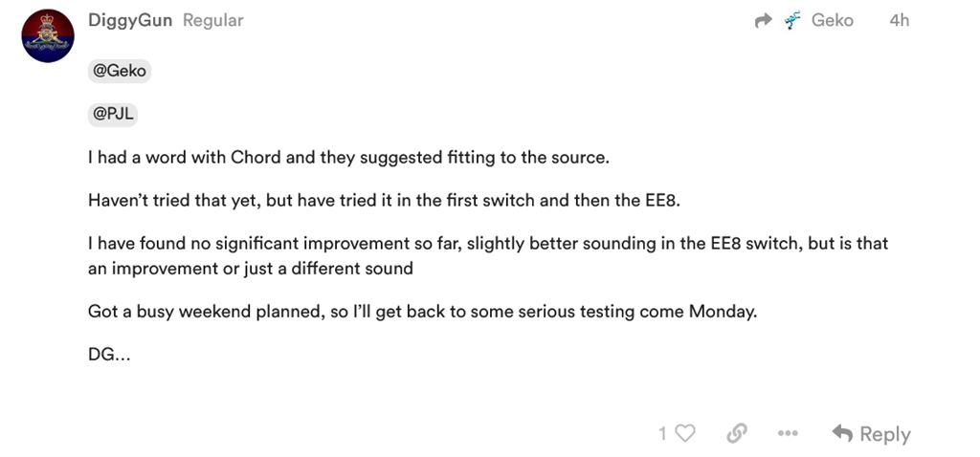Open the Geko reply-to name link
Image resolution: width=980 pixels, height=457 pixels.
click(x=832, y=21)
